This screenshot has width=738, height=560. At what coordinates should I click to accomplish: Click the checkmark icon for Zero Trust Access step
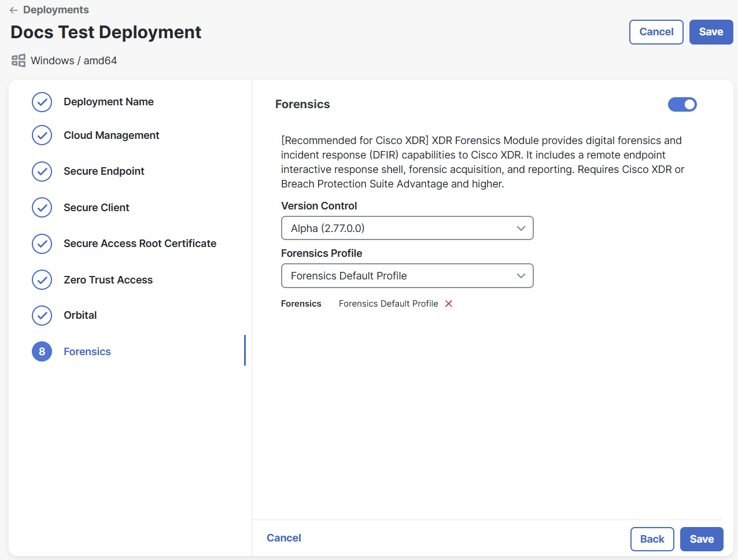pyautogui.click(x=42, y=279)
